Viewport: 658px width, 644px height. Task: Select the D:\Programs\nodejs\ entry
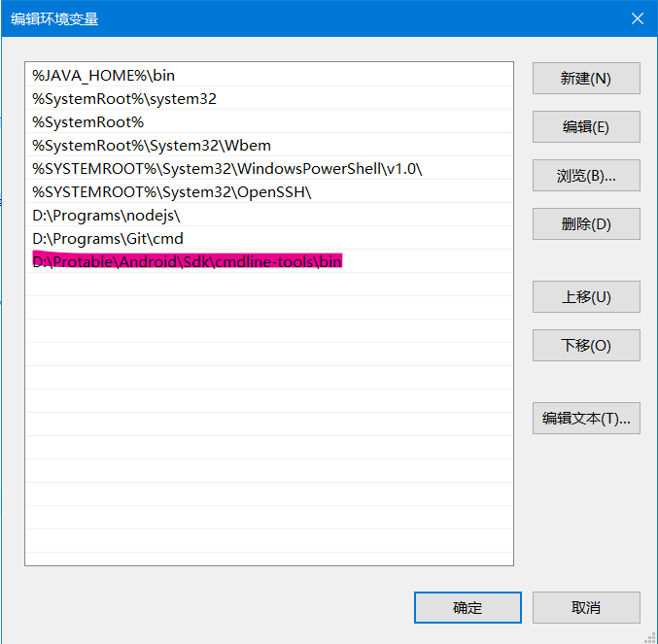coord(269,215)
